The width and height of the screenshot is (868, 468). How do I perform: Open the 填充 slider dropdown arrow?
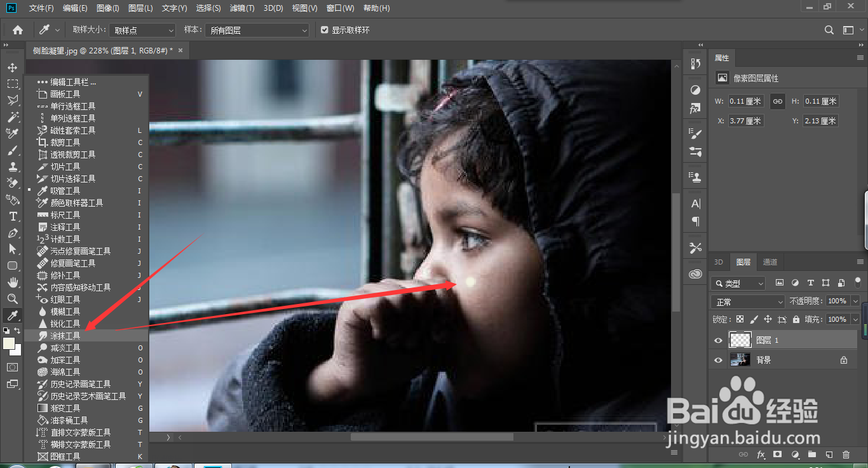tap(855, 319)
